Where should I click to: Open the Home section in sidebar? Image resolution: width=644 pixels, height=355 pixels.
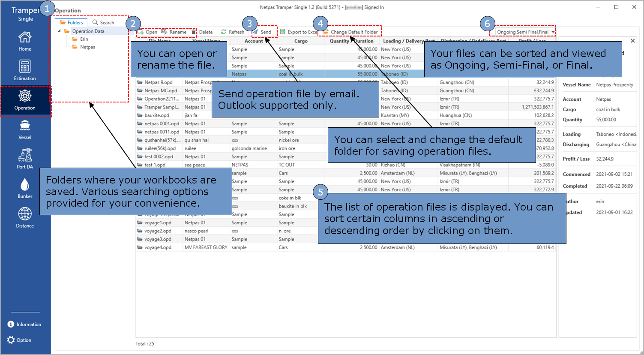25,41
